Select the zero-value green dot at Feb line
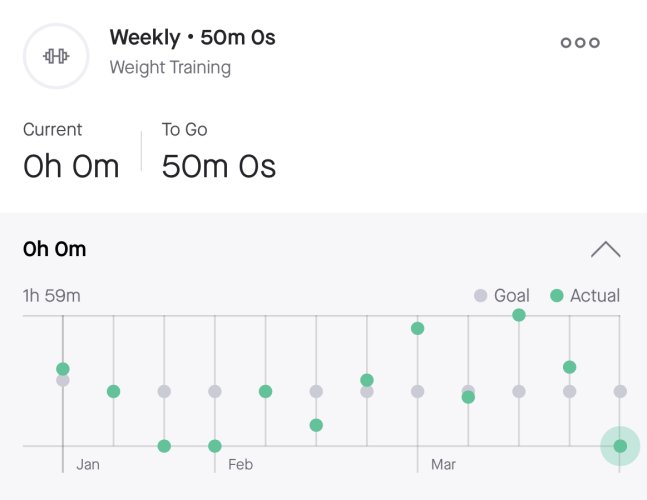 [215, 446]
